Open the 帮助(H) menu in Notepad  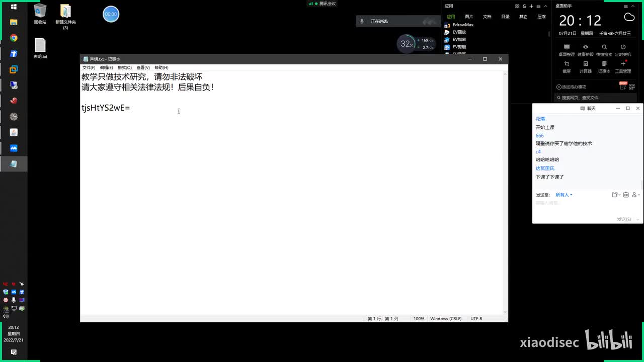(161, 67)
